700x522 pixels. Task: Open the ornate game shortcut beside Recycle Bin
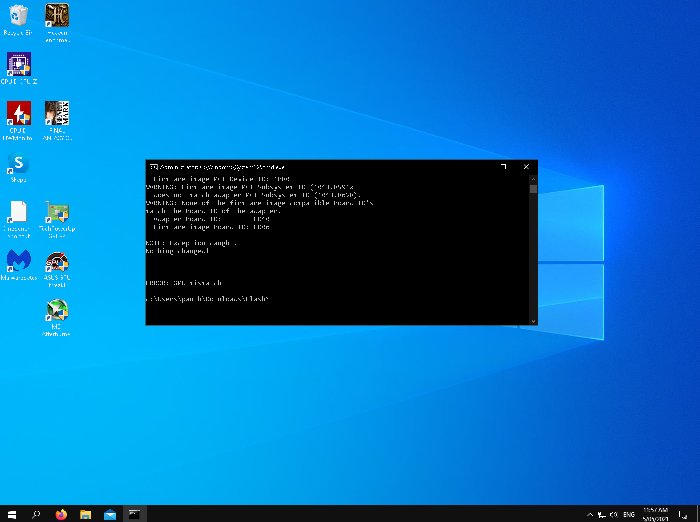(57, 23)
